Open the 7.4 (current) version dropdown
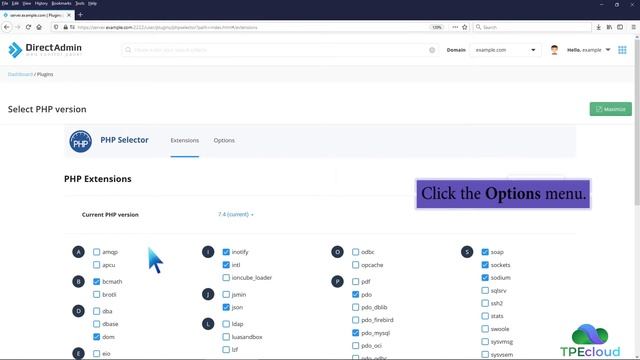The height and width of the screenshot is (360, 640). [x=236, y=214]
